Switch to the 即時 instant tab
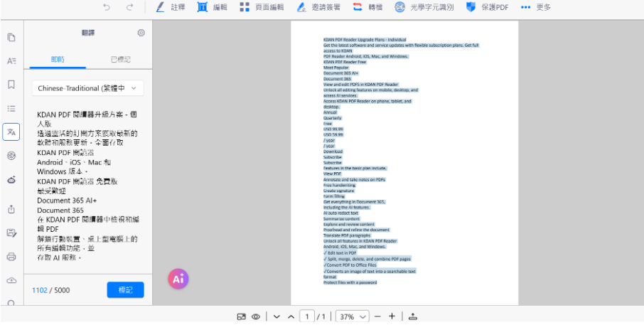 (58, 60)
